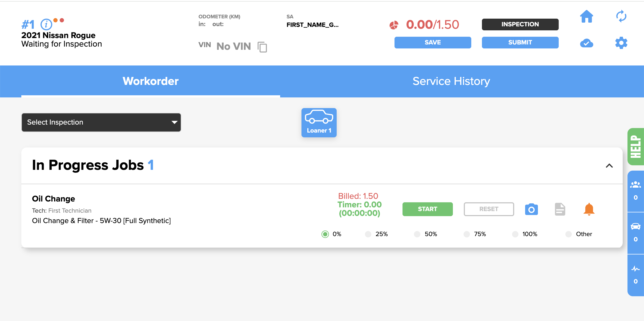This screenshot has width=644, height=321.
Task: Open the Loaner 1 vehicle tile
Action: click(319, 123)
